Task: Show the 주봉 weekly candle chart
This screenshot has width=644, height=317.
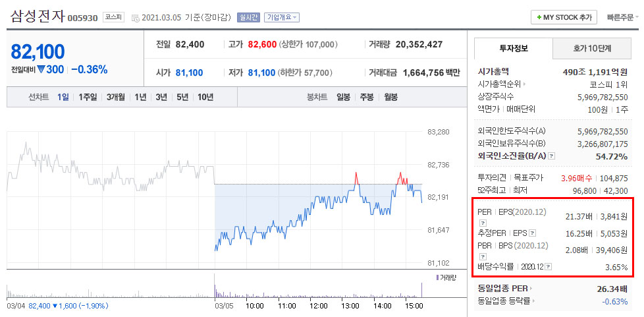Action: pos(367,98)
